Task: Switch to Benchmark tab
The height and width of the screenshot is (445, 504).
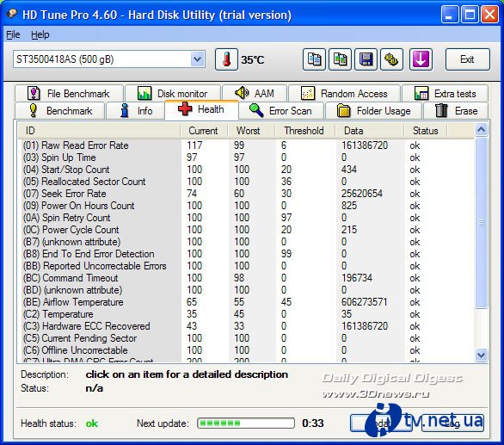Action: pyautogui.click(x=60, y=111)
